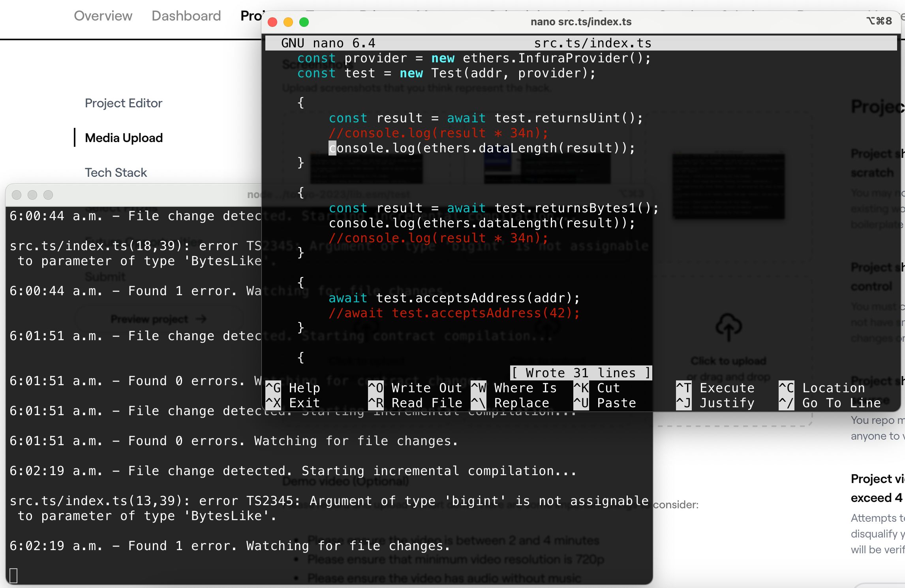Open the Overview tab on the web page
Screen dimensions: 905x588
pyautogui.click(x=103, y=16)
